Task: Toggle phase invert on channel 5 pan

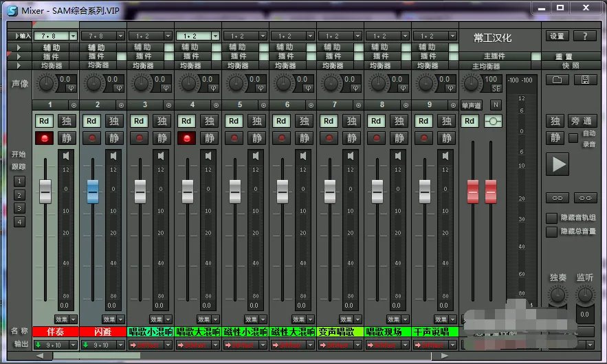Action: click(x=261, y=88)
